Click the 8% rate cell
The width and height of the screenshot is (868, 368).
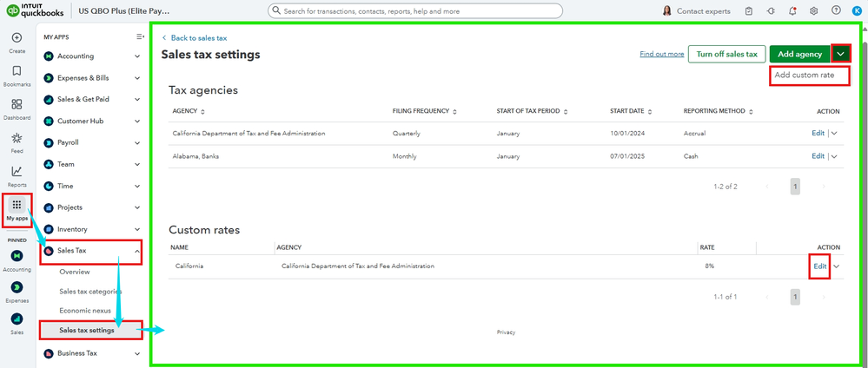click(x=709, y=266)
